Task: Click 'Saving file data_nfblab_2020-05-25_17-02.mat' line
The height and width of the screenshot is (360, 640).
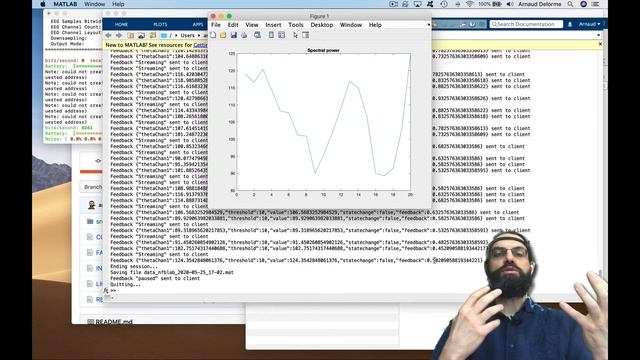Action: pyautogui.click(x=172, y=272)
